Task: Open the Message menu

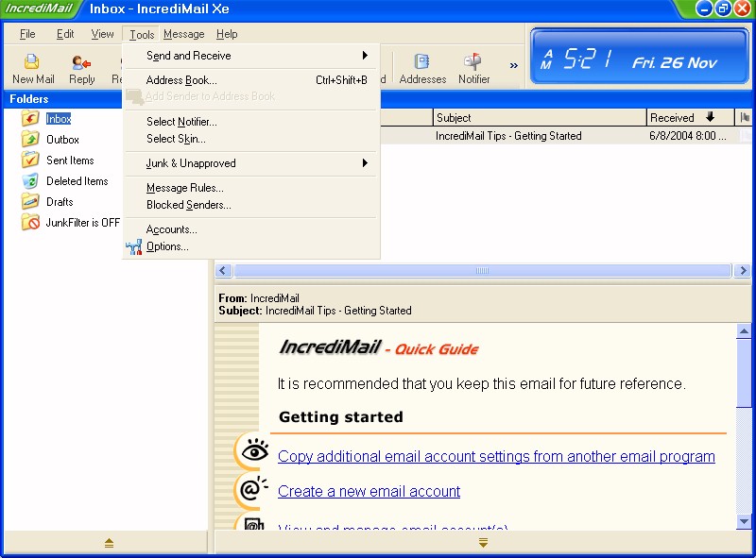Action: (x=183, y=34)
